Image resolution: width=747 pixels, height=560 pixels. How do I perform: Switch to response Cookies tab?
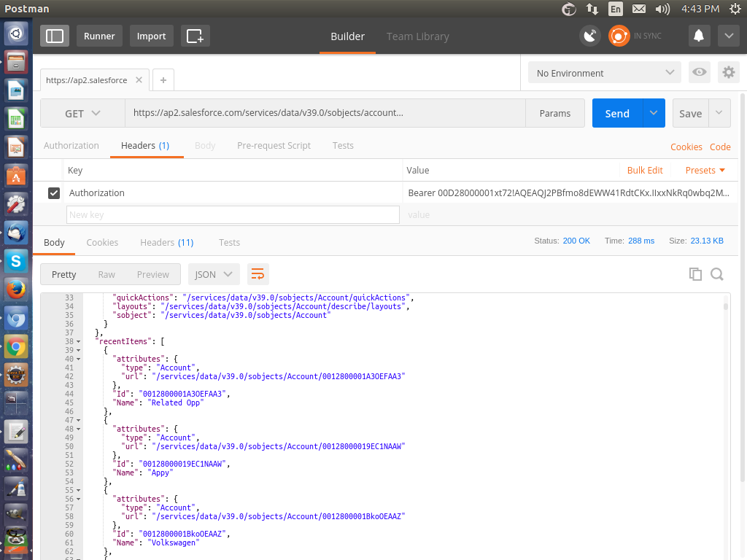102,242
